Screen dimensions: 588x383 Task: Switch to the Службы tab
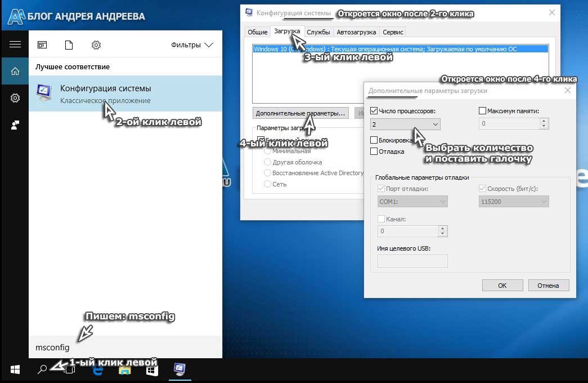318,32
